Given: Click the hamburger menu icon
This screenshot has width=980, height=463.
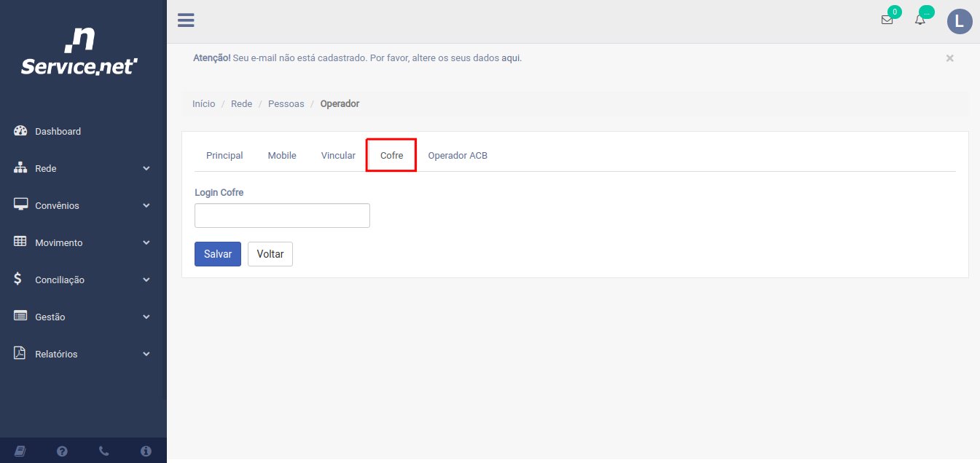Looking at the screenshot, I should (186, 20).
